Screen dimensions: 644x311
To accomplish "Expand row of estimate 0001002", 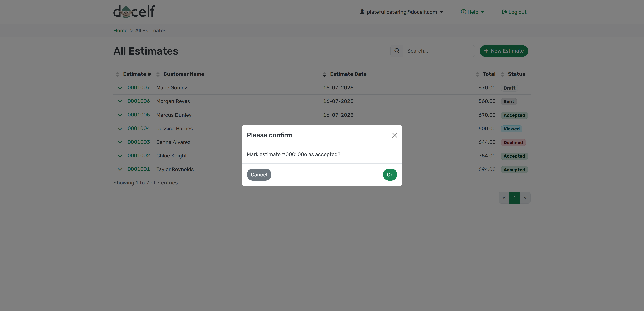I will 120,156.
